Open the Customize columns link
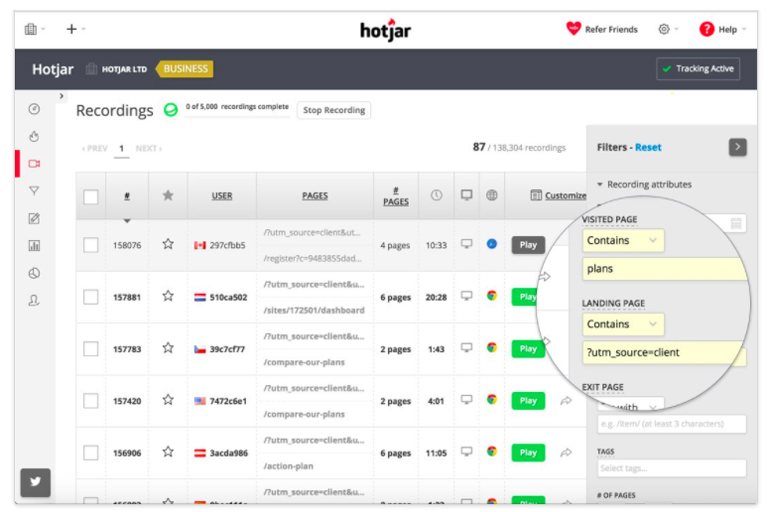 click(558, 196)
